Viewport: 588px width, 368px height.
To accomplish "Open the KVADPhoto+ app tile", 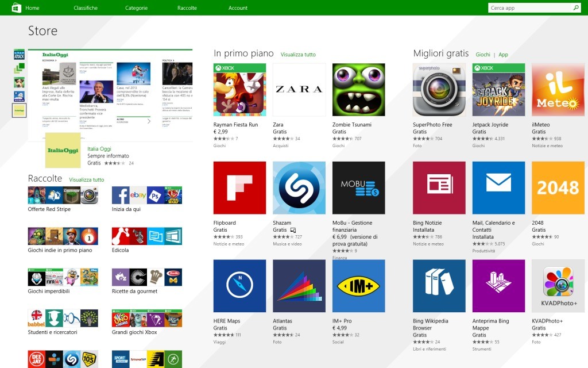I will (558, 285).
